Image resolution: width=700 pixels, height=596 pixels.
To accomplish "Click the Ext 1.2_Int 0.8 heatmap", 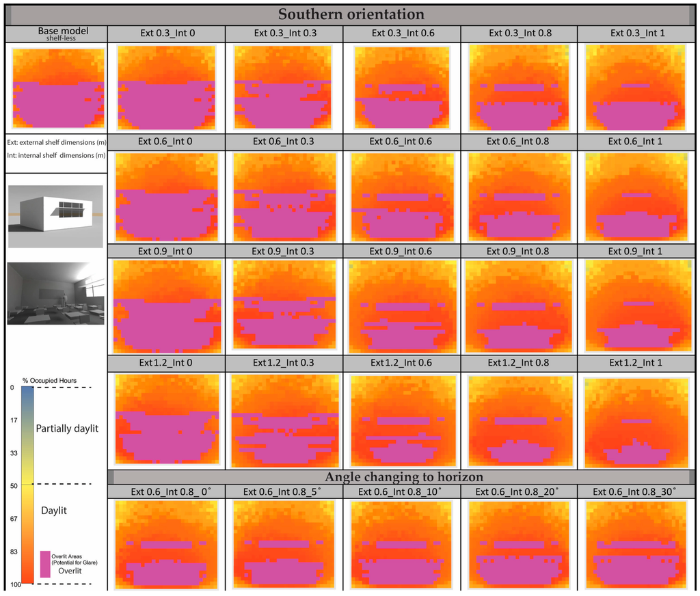I will pos(519,419).
